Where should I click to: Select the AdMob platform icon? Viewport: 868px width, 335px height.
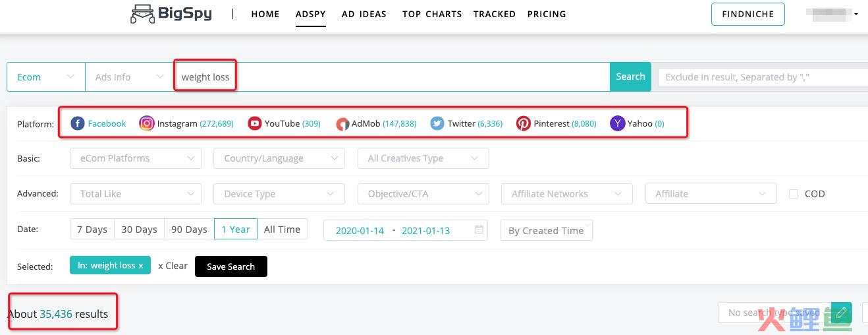[342, 123]
